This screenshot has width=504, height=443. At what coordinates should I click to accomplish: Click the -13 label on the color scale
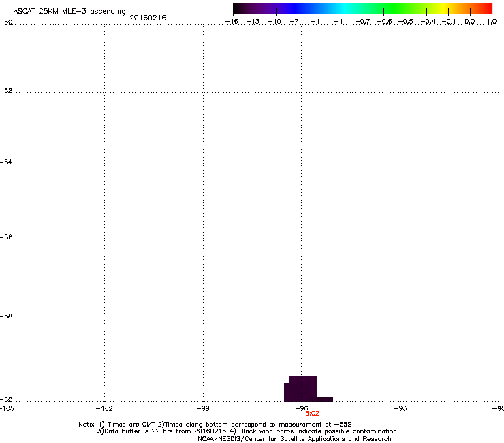253,22
